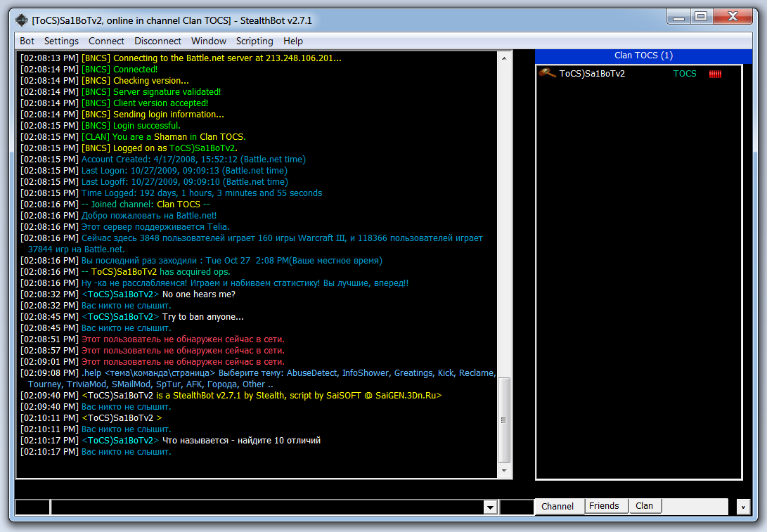Open the Window menu
The width and height of the screenshot is (767, 532).
208,41
